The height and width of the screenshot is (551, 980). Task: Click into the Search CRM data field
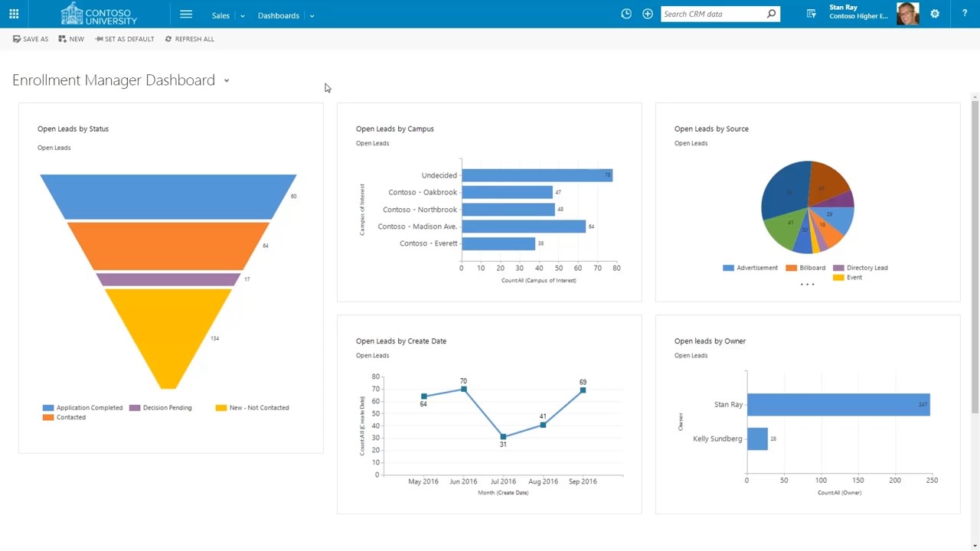tap(714, 14)
